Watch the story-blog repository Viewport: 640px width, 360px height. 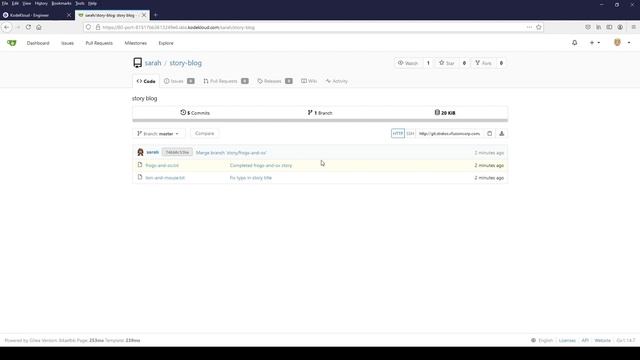(408, 63)
